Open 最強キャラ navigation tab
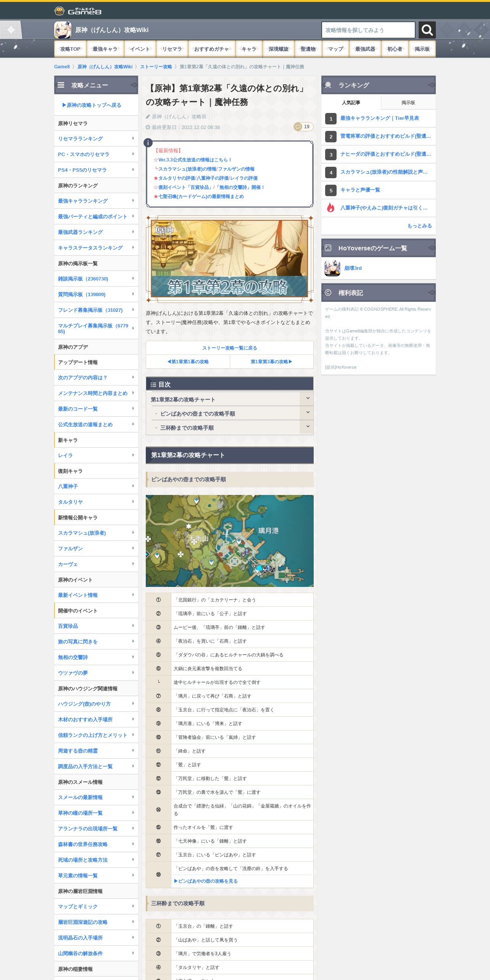The height and width of the screenshot is (980, 490). (105, 49)
